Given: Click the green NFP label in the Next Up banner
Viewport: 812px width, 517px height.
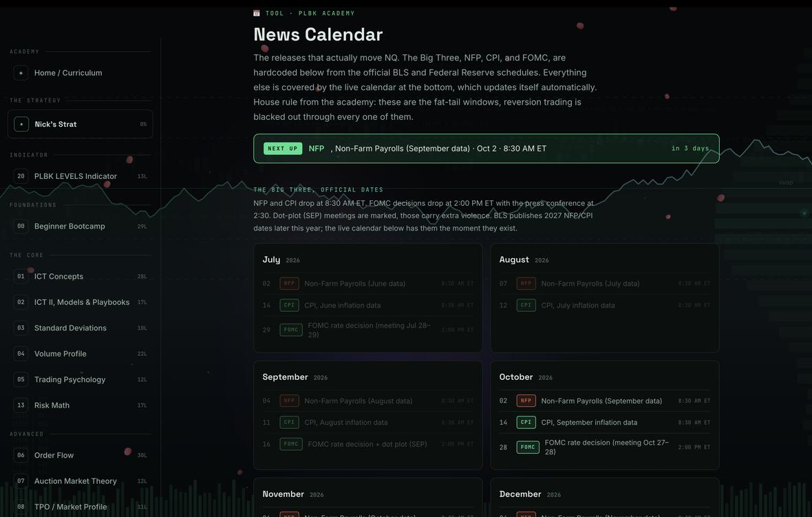Looking at the screenshot, I should [317, 149].
